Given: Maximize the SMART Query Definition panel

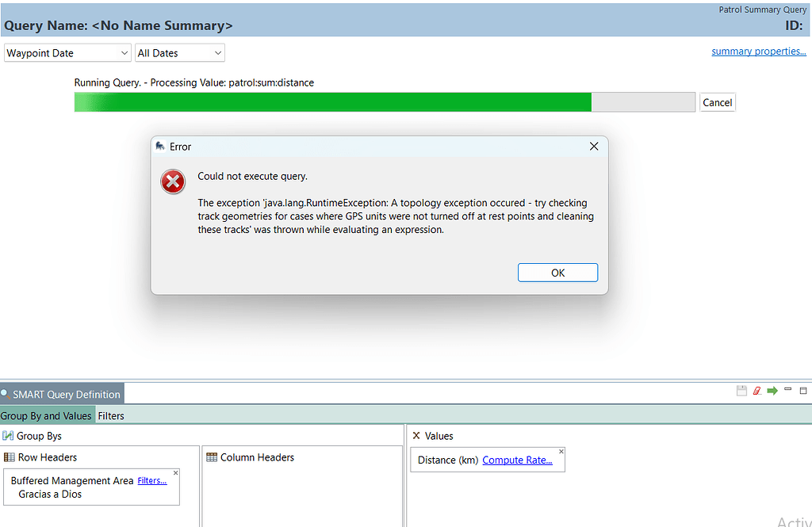Looking at the screenshot, I should [x=802, y=389].
